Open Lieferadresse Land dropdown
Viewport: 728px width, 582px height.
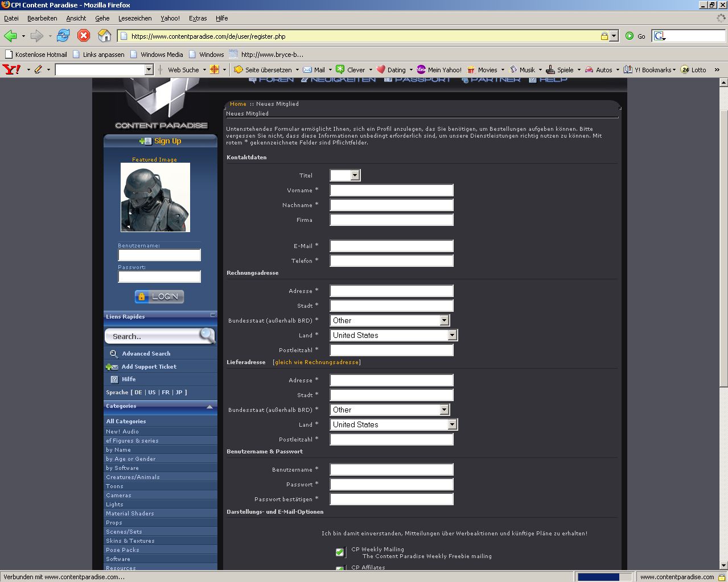pyautogui.click(x=393, y=424)
